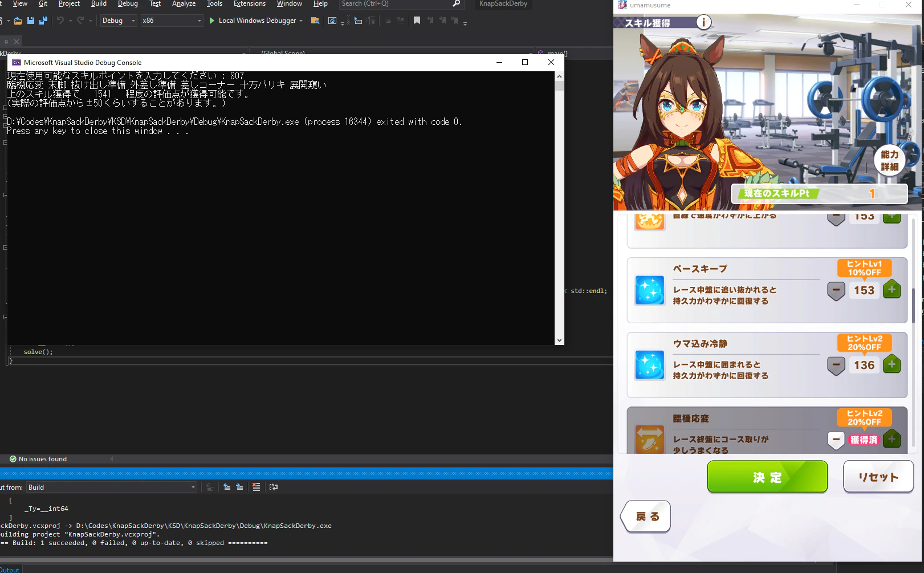Click the Open File icon in Visual Studio toolbar
The height and width of the screenshot is (573, 924).
pos(18,21)
